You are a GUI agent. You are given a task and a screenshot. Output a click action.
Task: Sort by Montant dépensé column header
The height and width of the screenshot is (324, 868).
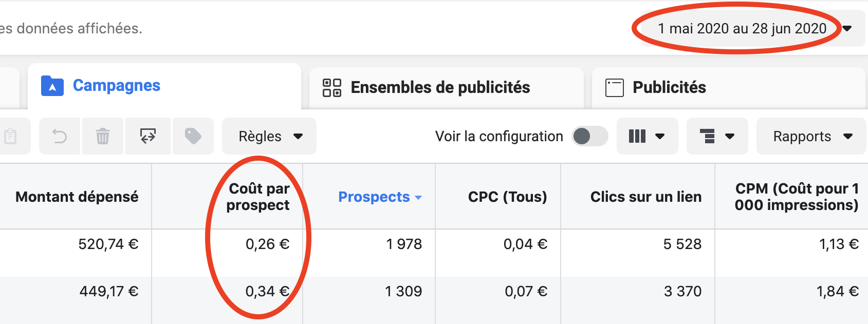tap(77, 197)
